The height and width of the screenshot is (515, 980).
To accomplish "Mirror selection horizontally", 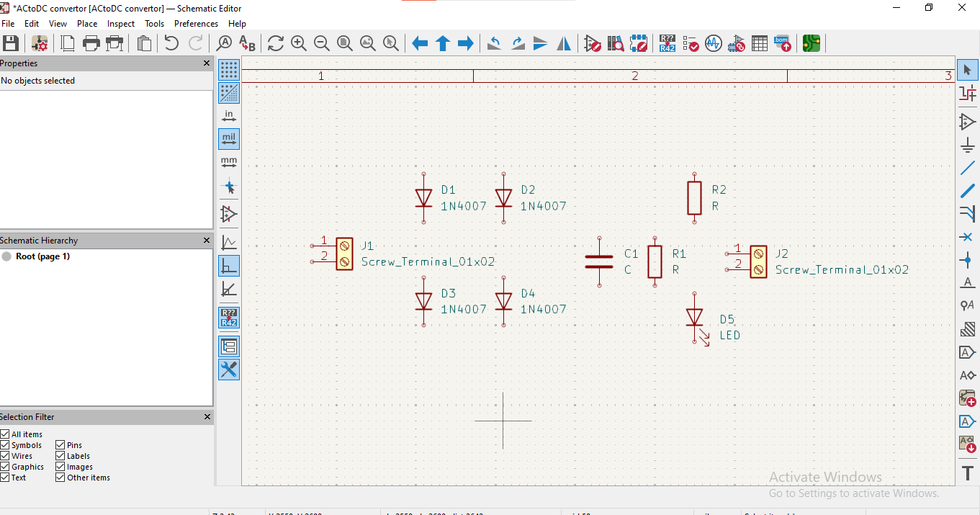I will pyautogui.click(x=564, y=43).
